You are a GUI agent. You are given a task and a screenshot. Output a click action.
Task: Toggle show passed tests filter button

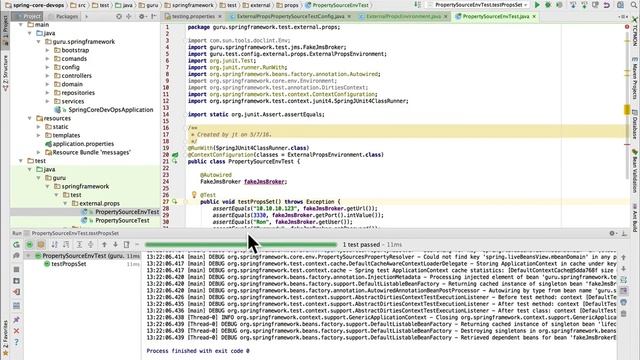click(x=29, y=244)
